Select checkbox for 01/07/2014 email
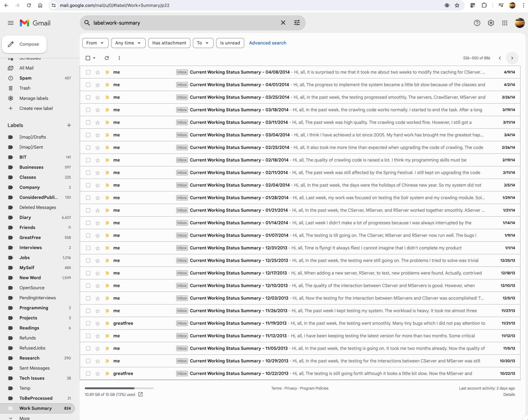 tap(88, 235)
